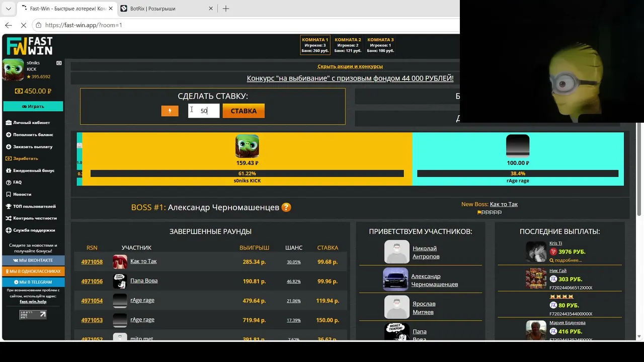644x362 pixels.
Task: Open the FAQ sidebar item
Action: click(x=14, y=183)
